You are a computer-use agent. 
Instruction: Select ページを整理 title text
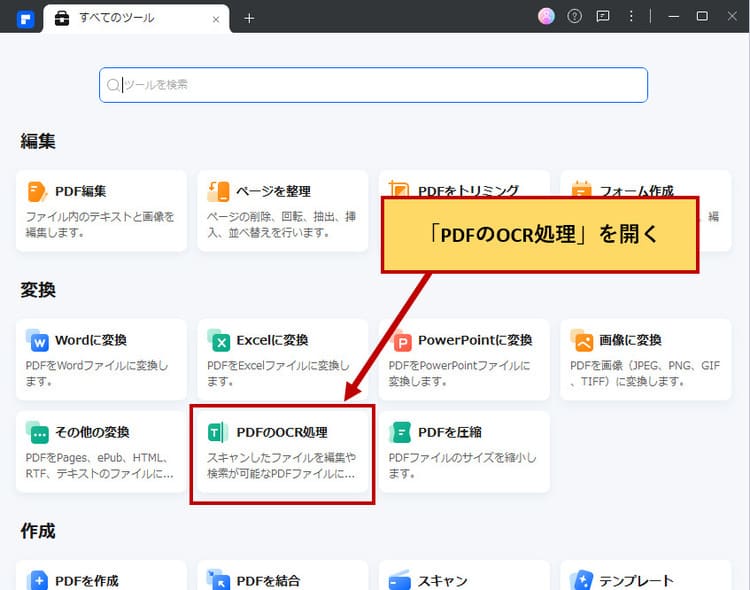click(x=274, y=191)
